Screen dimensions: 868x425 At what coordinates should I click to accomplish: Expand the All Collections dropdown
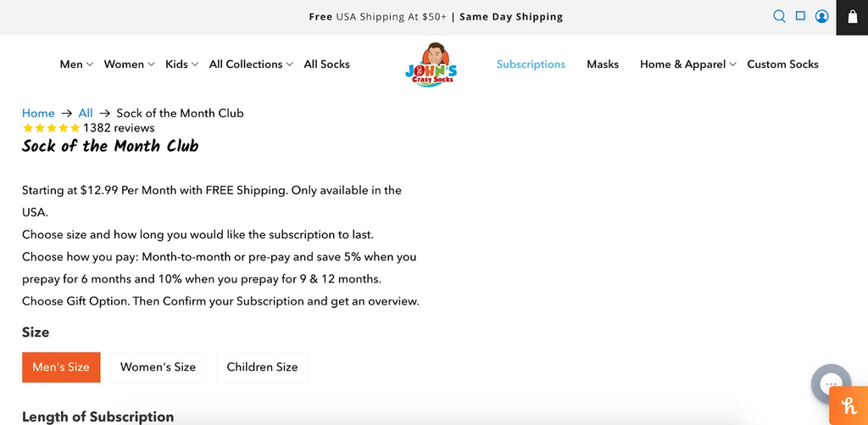coord(251,64)
